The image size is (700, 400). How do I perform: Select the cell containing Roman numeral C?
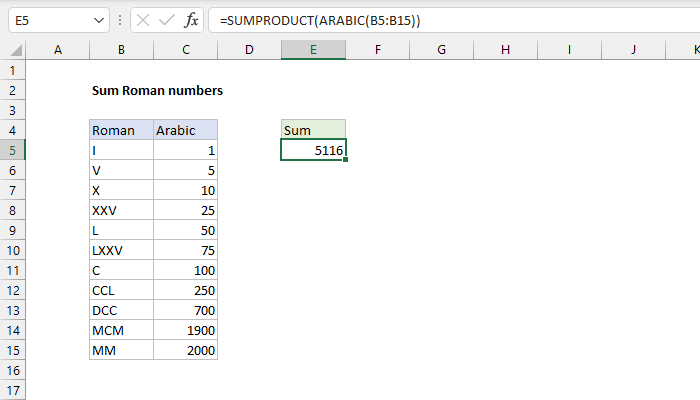(x=121, y=270)
